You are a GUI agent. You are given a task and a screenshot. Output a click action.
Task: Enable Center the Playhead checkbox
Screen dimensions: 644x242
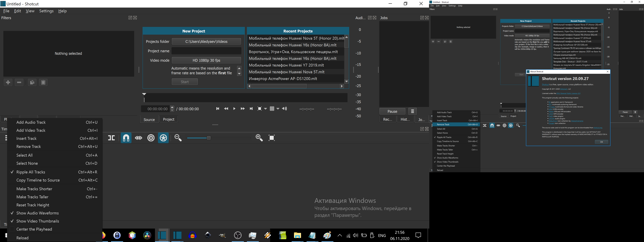click(12, 229)
